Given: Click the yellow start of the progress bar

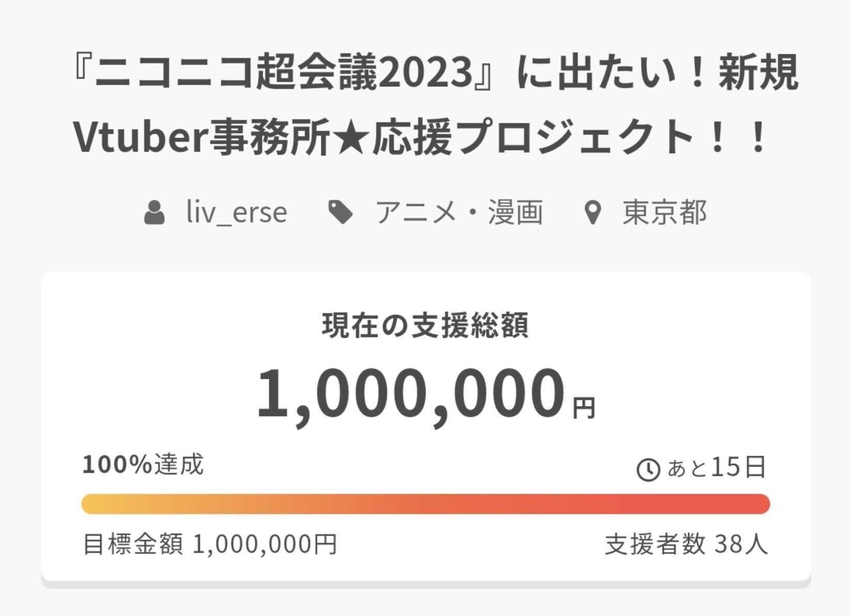Looking at the screenshot, I should coord(98,504).
